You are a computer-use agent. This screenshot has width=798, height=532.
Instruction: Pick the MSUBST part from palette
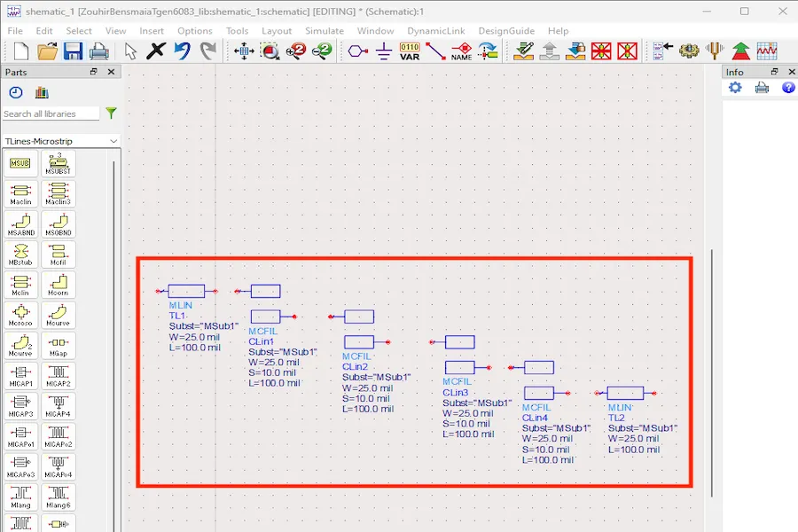pyautogui.click(x=58, y=163)
